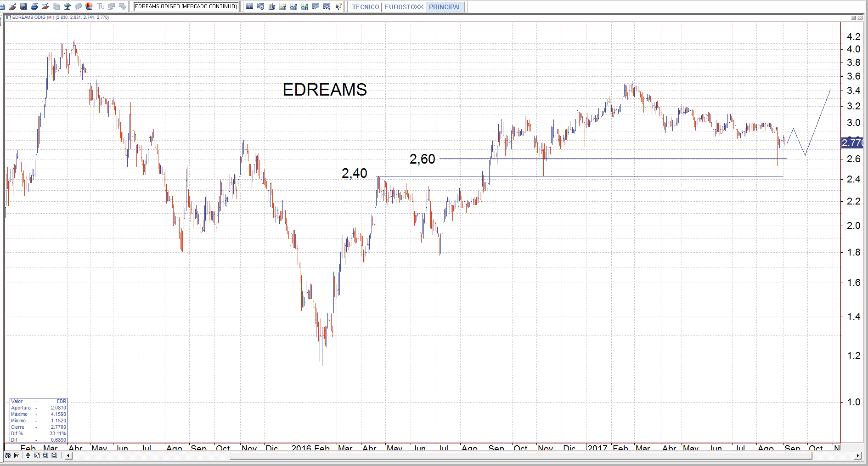Click the Apertura 2.0810 value in data box
The height and width of the screenshot is (466, 868).
(x=58, y=408)
